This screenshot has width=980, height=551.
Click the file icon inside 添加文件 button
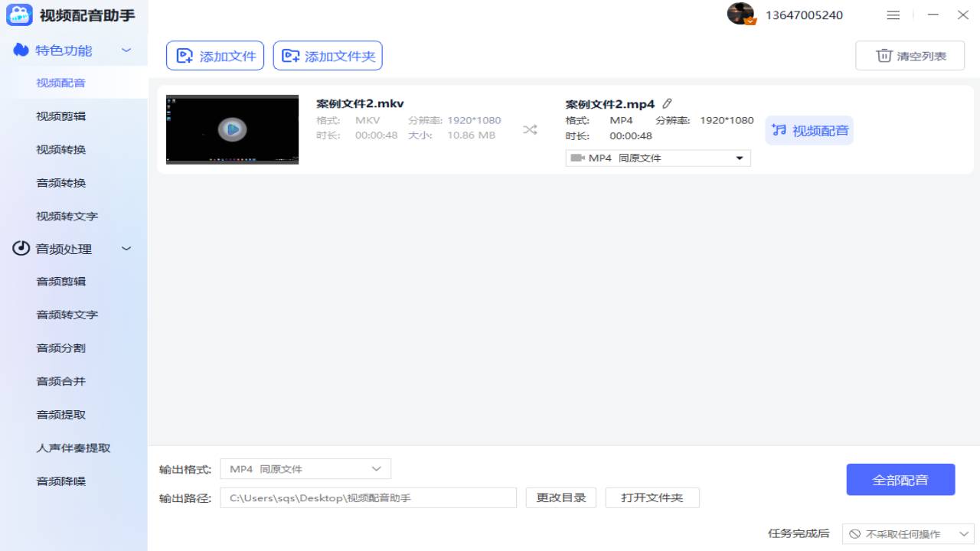(184, 55)
